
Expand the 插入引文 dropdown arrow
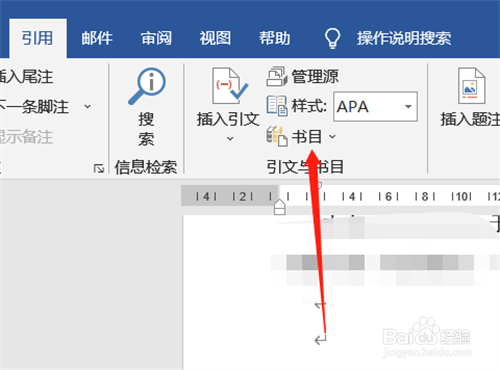pyautogui.click(x=230, y=138)
